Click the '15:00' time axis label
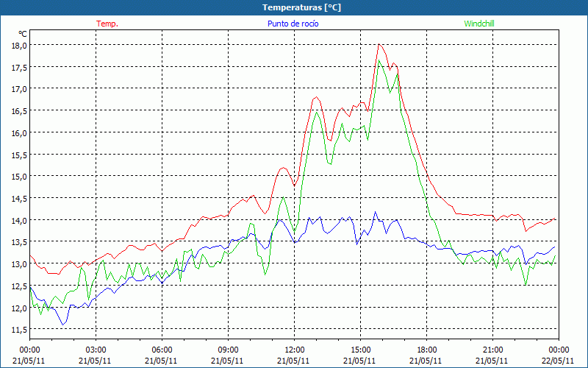Viewport: 588px width, 368px height. point(360,350)
